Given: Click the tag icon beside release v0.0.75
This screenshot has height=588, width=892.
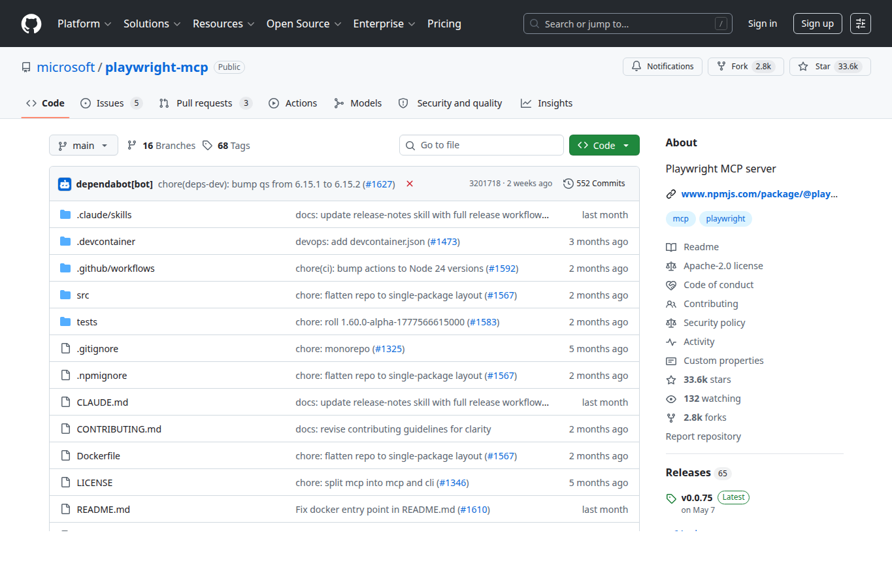Looking at the screenshot, I should 671,498.
